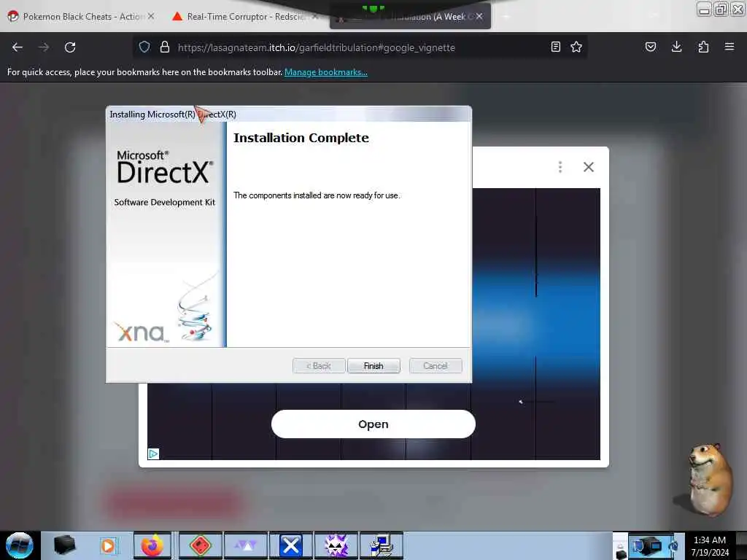Bookmark this page with the star icon

point(576,47)
